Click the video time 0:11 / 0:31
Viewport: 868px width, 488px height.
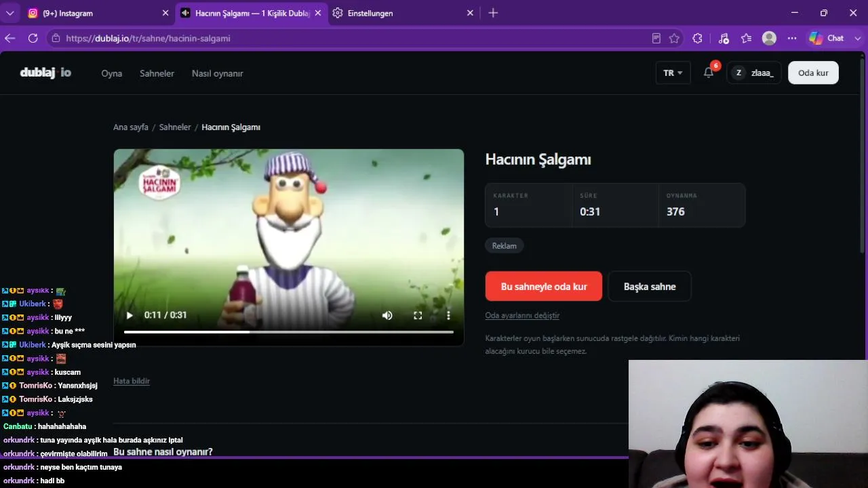(x=165, y=315)
